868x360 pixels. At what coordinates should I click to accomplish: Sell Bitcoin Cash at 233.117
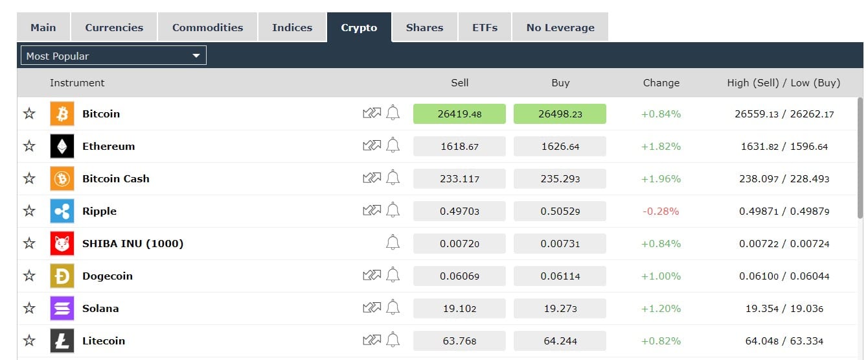point(459,178)
